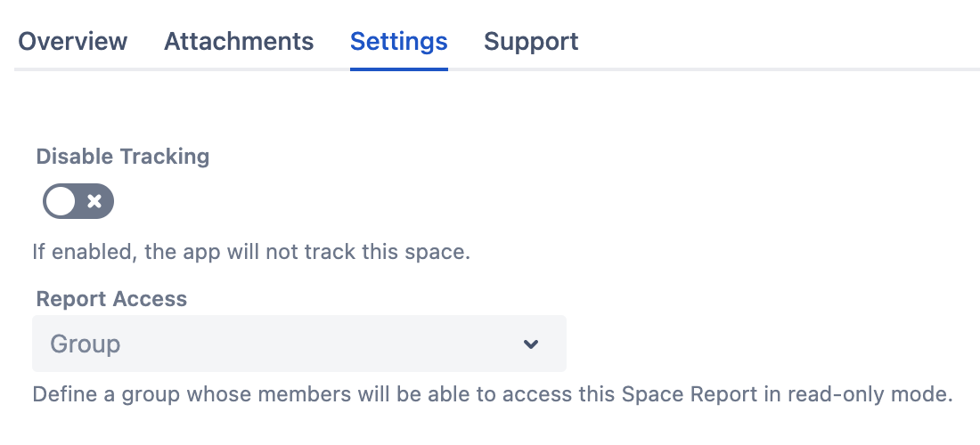Click the "Group" placeholder text
The width and height of the screenshot is (980, 445).
pyautogui.click(x=86, y=344)
